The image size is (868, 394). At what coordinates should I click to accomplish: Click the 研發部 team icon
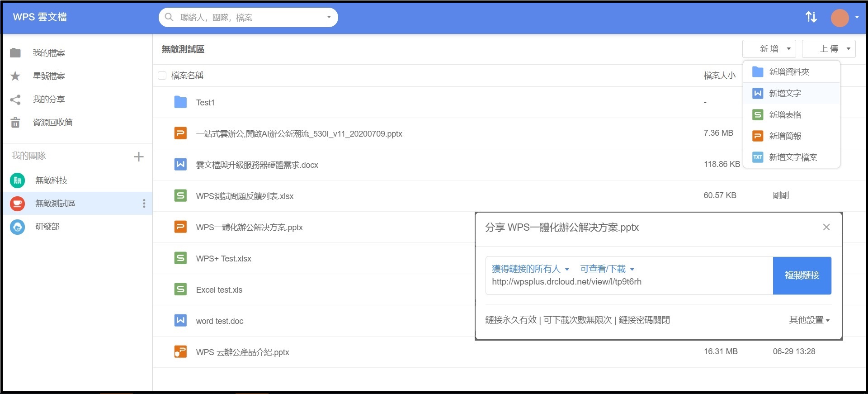(18, 227)
